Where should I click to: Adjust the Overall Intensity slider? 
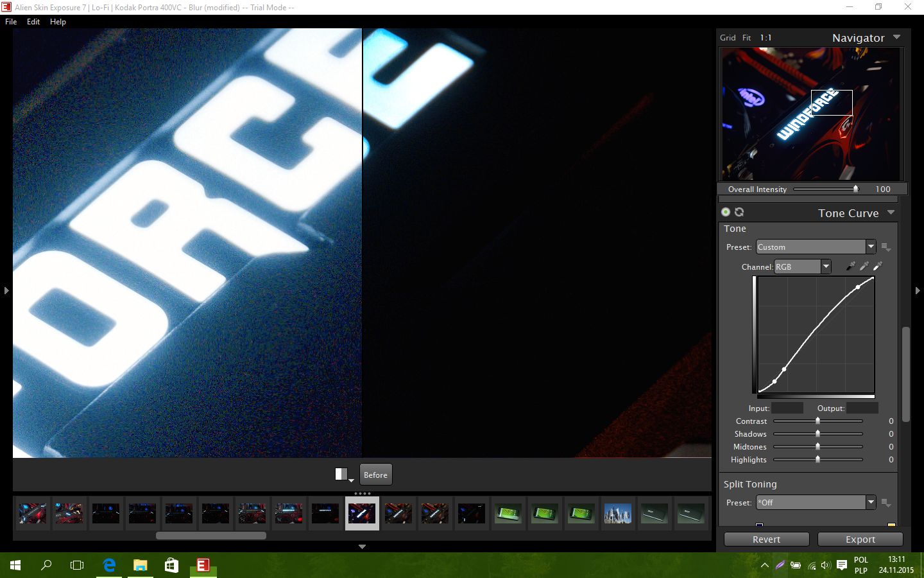pyautogui.click(x=828, y=189)
